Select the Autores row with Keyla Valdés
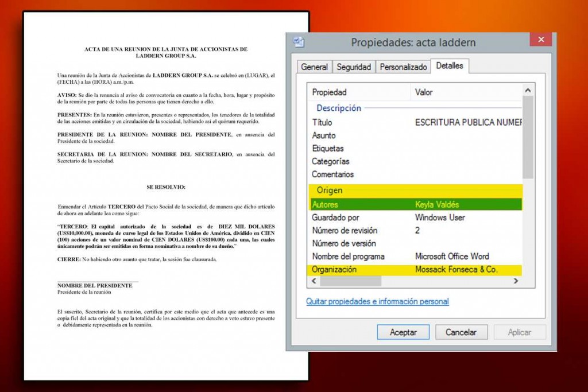Screen dimensions: 588x392 coord(416,204)
